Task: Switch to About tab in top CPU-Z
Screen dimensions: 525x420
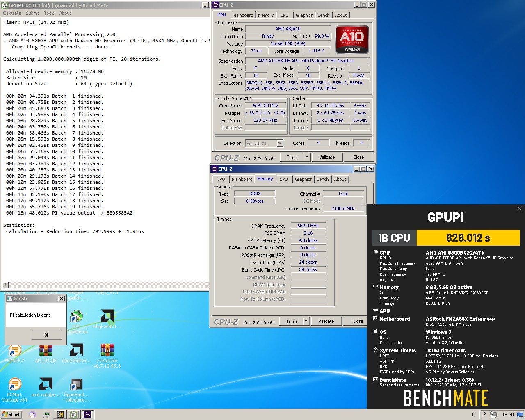Action: (341, 15)
